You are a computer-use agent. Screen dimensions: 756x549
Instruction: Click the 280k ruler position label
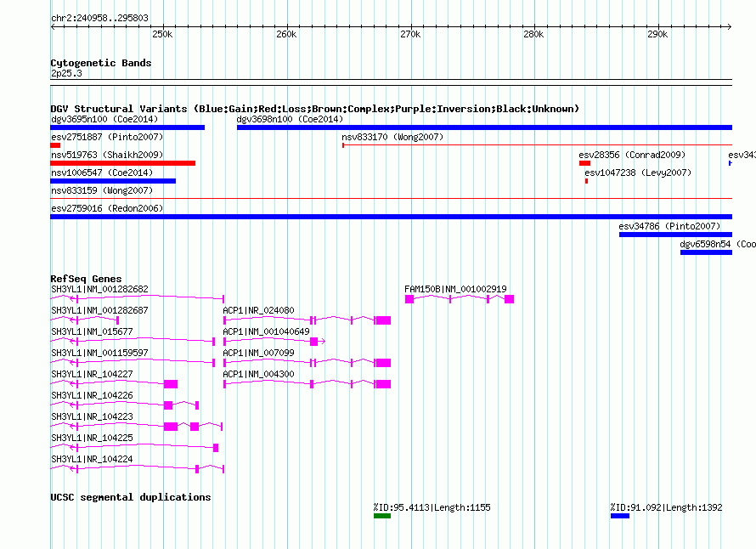click(x=533, y=34)
